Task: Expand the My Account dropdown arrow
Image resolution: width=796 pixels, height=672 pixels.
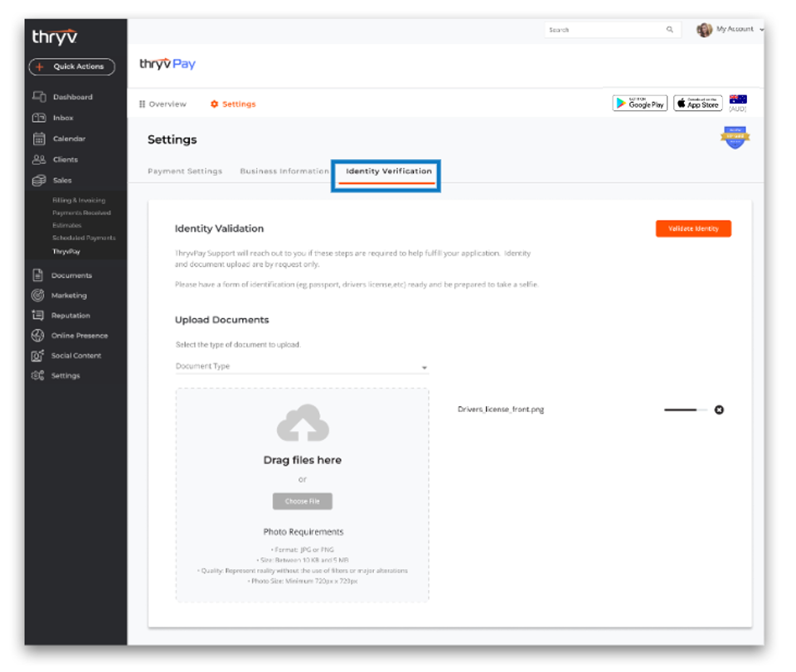Action: point(761,30)
